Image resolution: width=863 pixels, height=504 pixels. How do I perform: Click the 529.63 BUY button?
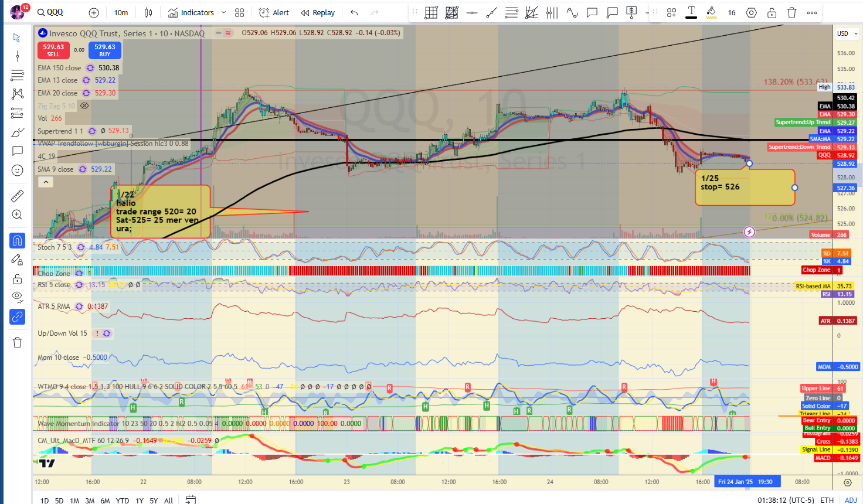[x=105, y=50]
